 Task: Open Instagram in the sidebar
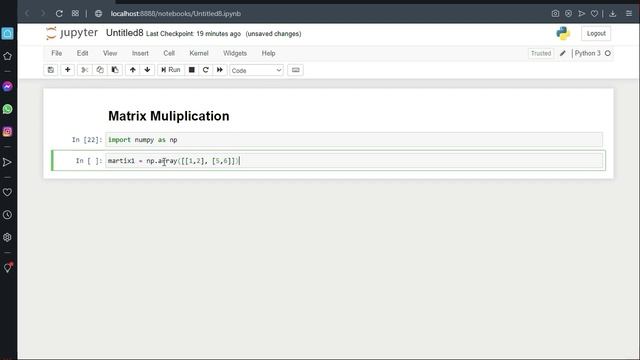click(x=7, y=131)
